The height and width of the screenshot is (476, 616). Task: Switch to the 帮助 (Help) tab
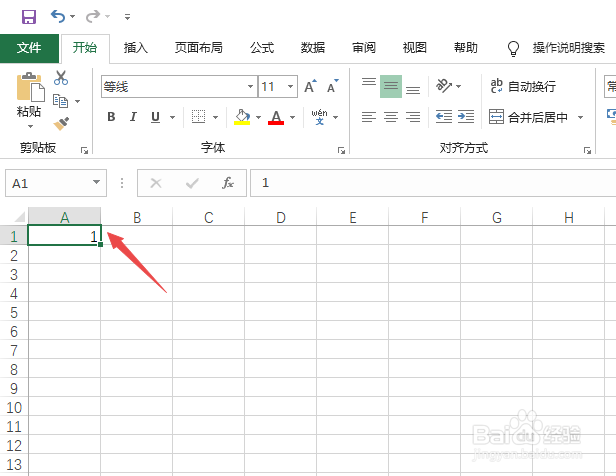[466, 48]
